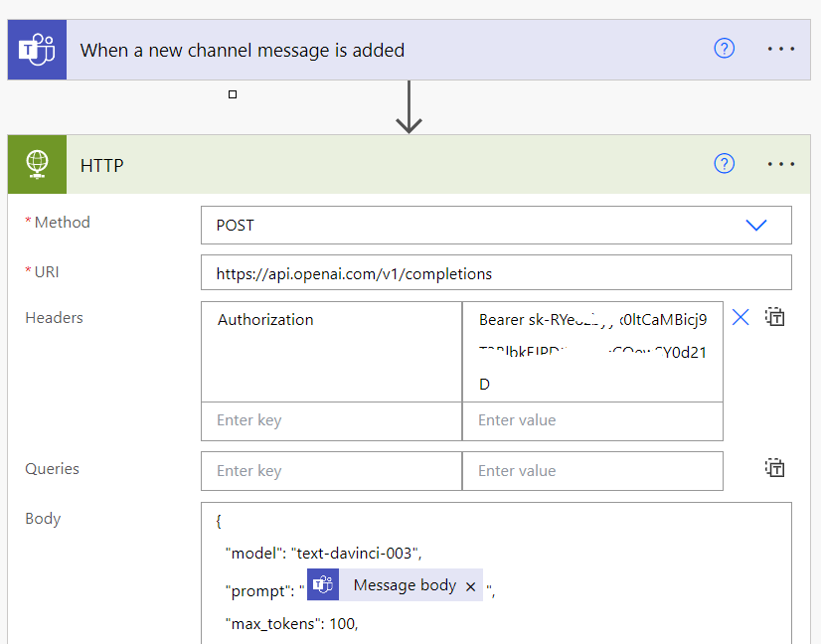Open the HTTP card ellipsis menu
The width and height of the screenshot is (821, 644).
781,163
